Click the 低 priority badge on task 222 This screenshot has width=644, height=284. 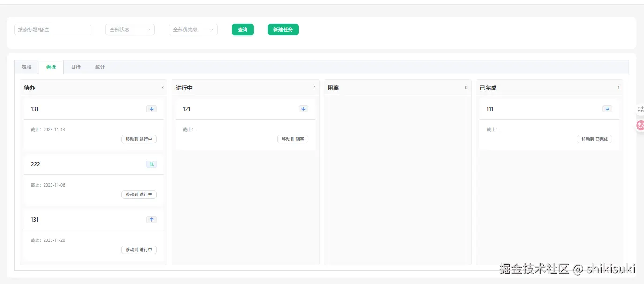pos(151,164)
